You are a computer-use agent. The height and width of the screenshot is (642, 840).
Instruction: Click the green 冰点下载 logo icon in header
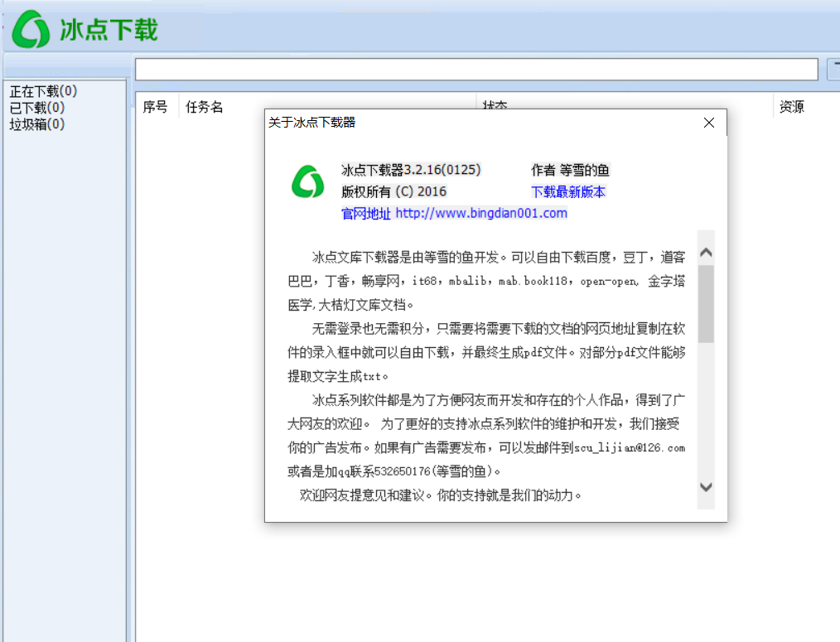click(x=31, y=29)
